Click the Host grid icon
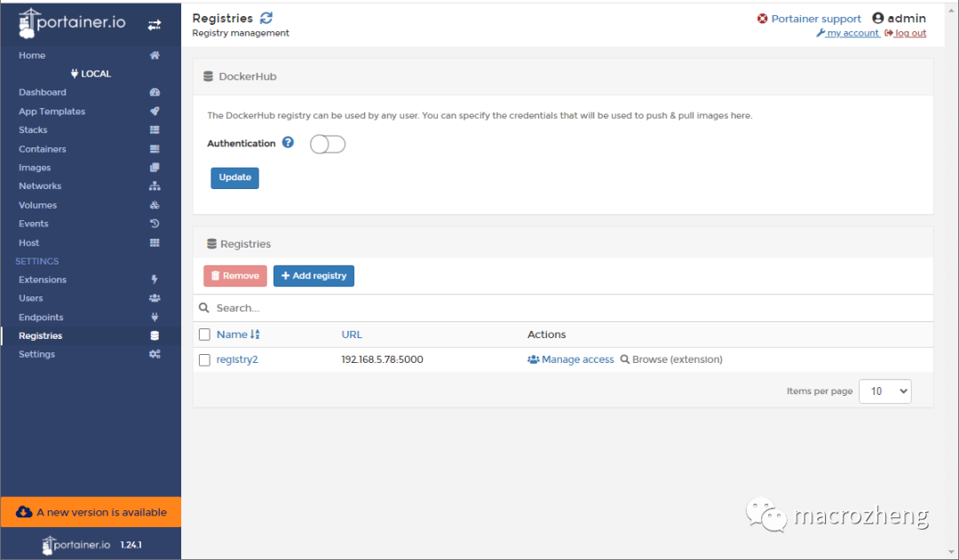 (155, 242)
